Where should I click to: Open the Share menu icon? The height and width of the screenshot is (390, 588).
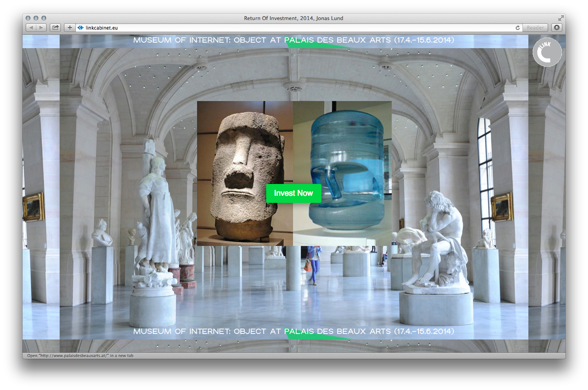pyautogui.click(x=56, y=28)
